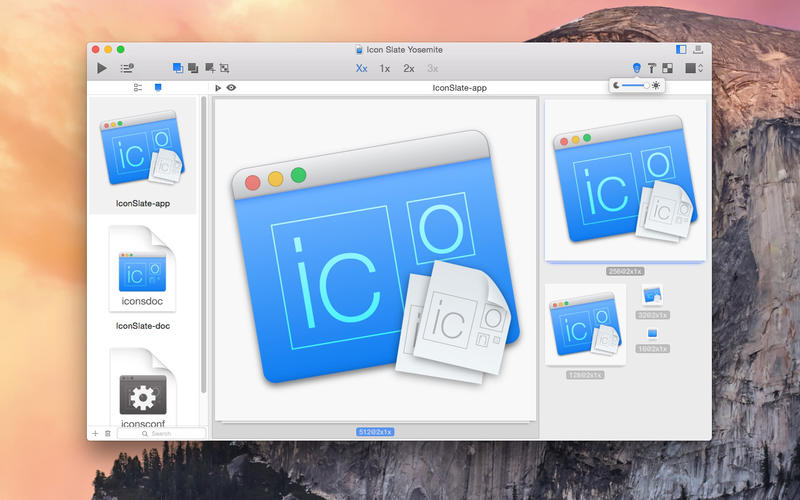Click the plus icon to add icon
Image resolution: width=800 pixels, height=500 pixels.
pyautogui.click(x=95, y=433)
